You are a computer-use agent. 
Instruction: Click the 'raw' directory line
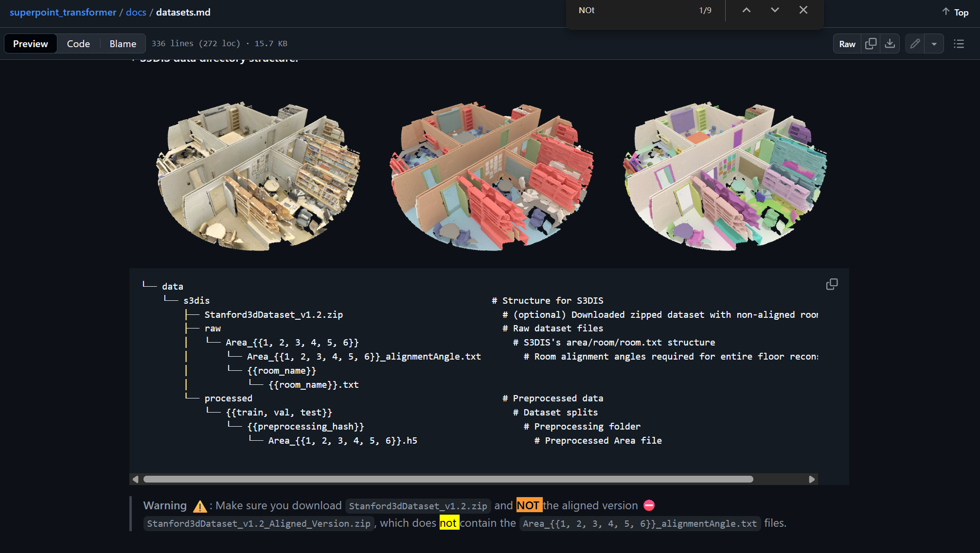pyautogui.click(x=213, y=328)
